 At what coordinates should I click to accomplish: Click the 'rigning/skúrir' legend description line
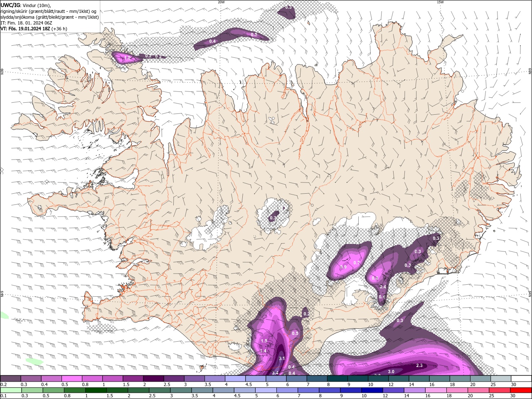coord(49,11)
